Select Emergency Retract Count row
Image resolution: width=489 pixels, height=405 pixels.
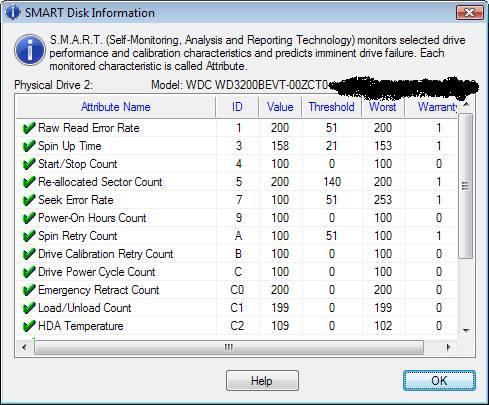pyautogui.click(x=237, y=290)
